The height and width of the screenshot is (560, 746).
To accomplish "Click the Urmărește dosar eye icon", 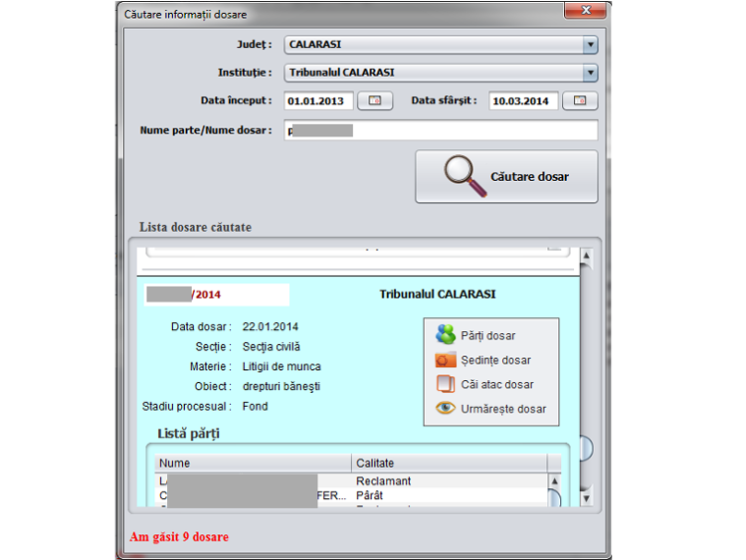I will [445, 409].
